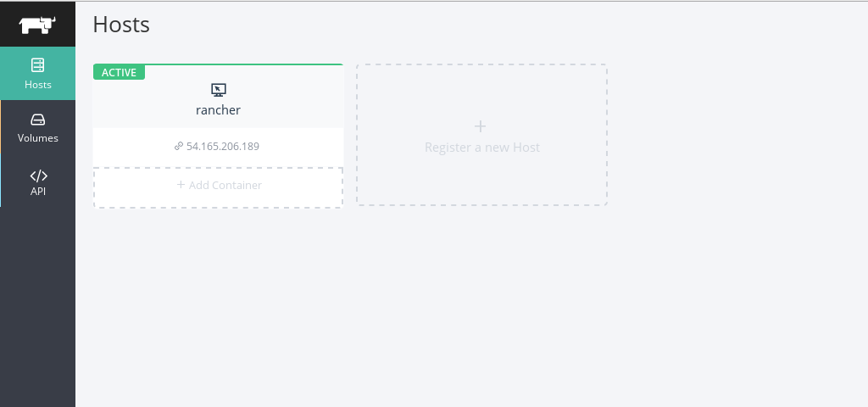Click the plus icon next to Add Container
Viewport: 868px width, 407px height.
click(x=181, y=185)
